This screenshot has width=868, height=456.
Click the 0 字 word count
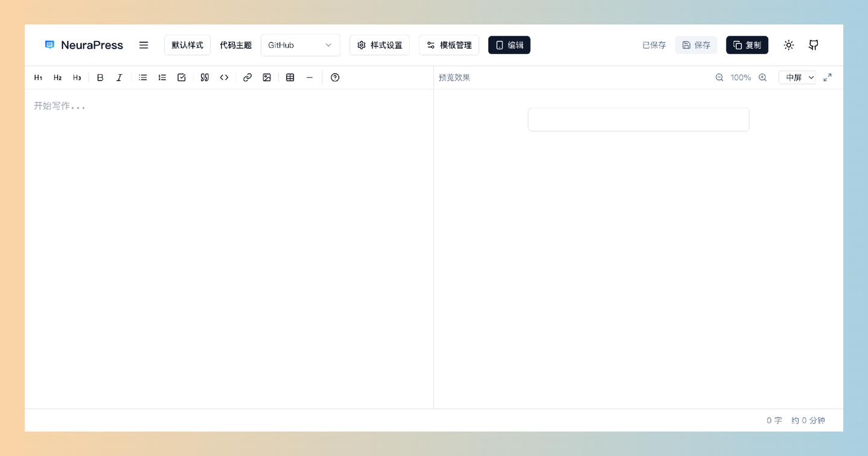pos(775,420)
